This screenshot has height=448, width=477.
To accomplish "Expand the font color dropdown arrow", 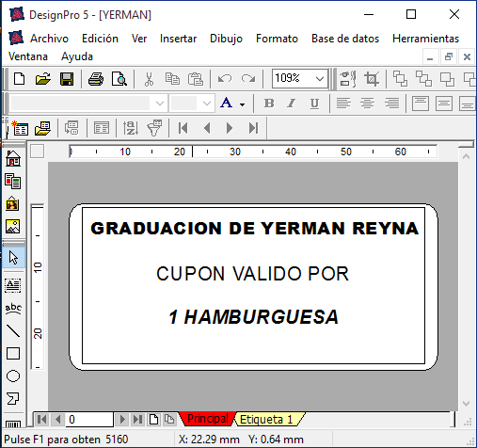I will 242,104.
